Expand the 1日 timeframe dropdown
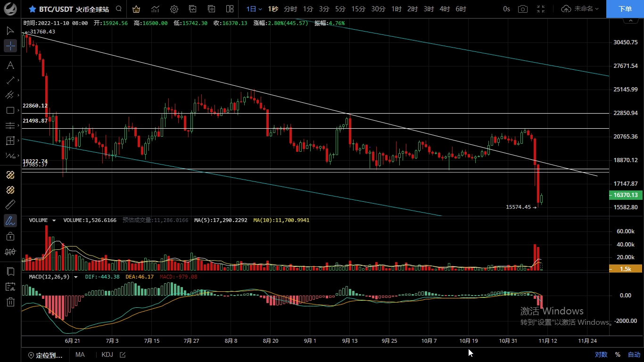The width and height of the screenshot is (644, 362). (x=254, y=9)
